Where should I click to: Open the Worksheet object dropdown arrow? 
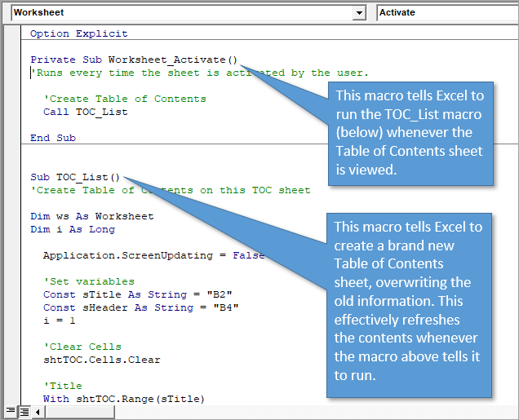click(x=359, y=13)
